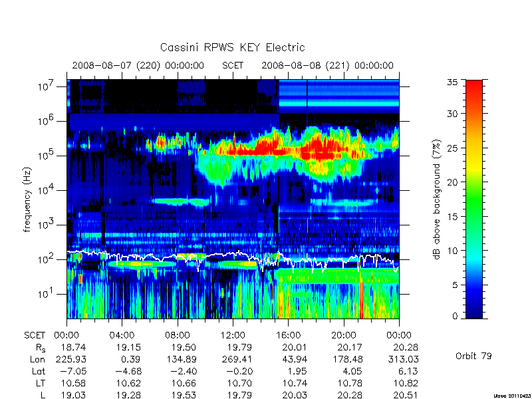Click the 04:00 time tick label
Image resolution: width=532 pixels, height=399 pixels.
[122, 335]
